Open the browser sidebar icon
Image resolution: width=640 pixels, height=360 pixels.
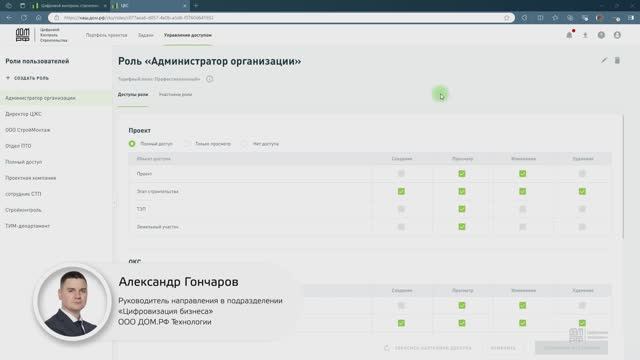tap(631, 18)
